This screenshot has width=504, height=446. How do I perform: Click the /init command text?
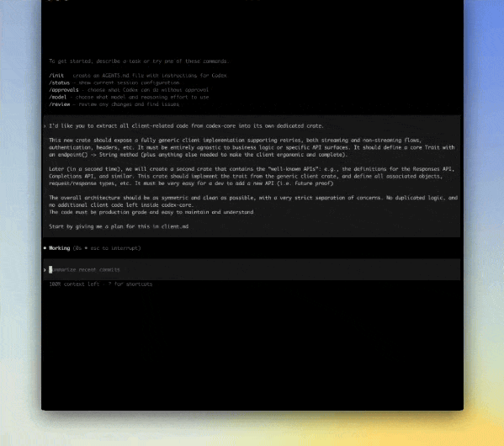56,76
